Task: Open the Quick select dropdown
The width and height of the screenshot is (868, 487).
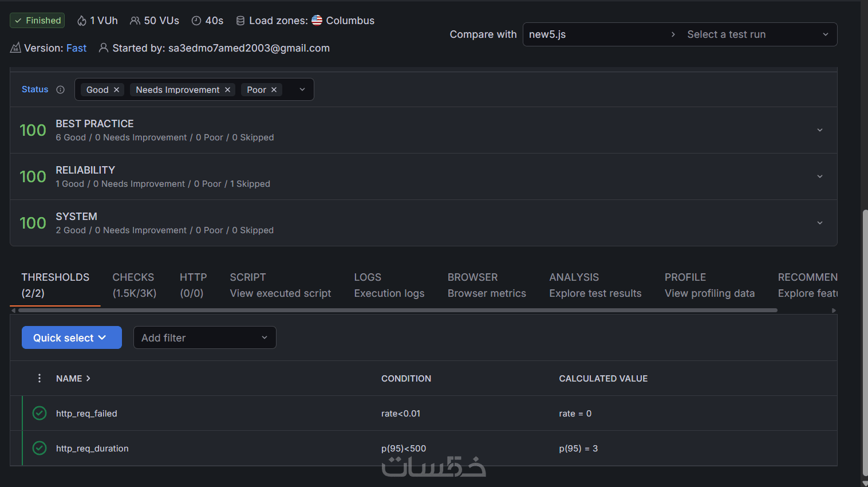Action: pos(72,337)
